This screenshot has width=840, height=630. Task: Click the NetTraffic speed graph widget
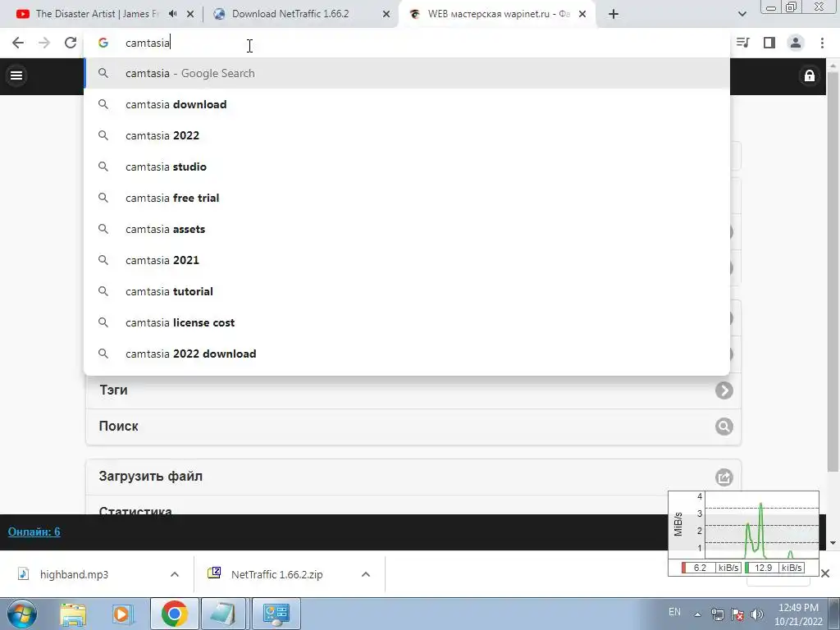pos(743,533)
